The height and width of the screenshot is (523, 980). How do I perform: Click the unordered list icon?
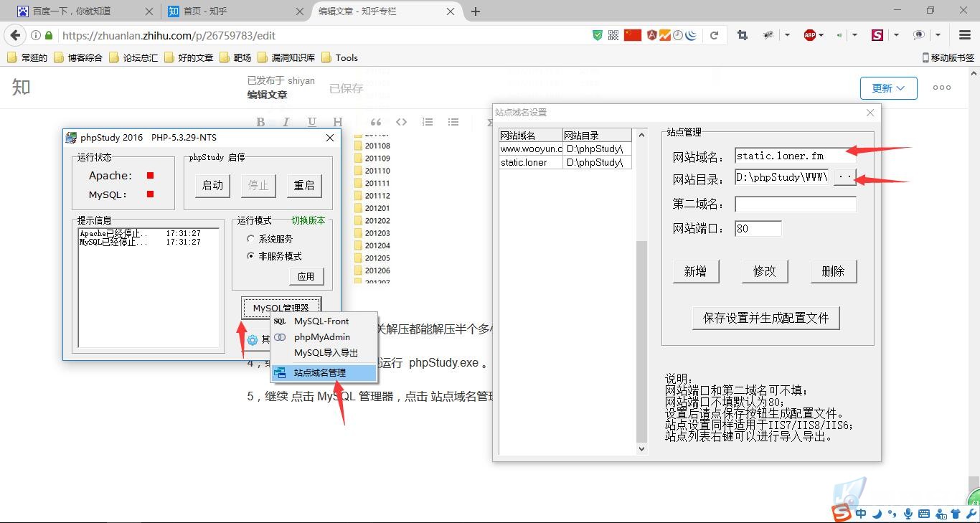[x=453, y=122]
